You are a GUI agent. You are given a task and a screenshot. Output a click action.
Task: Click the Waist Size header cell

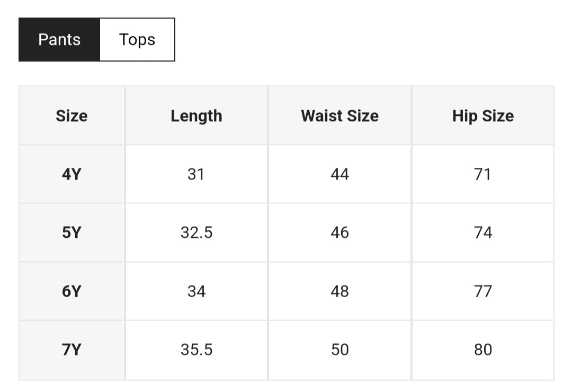339,116
